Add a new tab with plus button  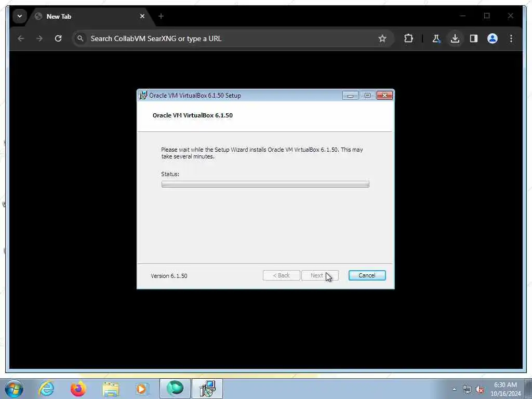pos(161,16)
